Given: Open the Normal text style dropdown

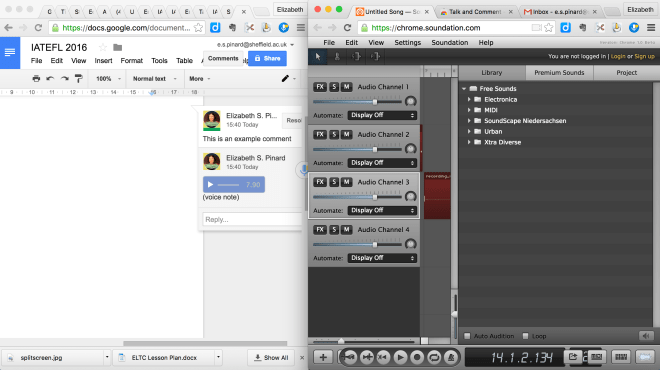Looking at the screenshot, I should [154, 79].
